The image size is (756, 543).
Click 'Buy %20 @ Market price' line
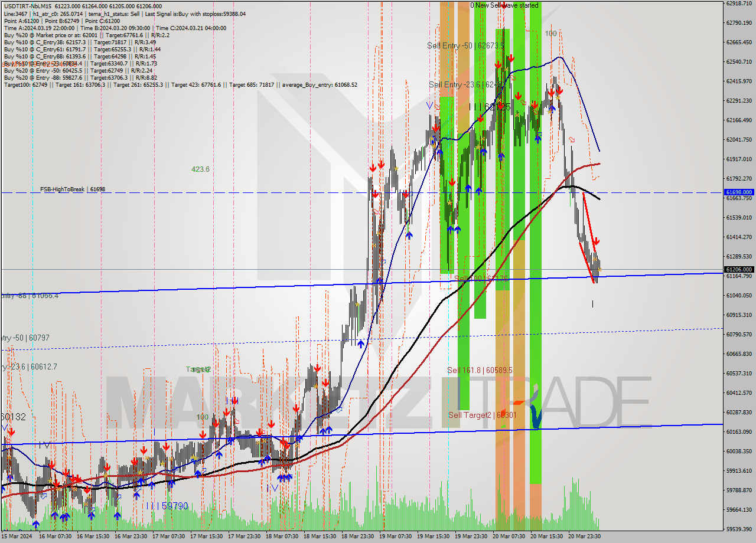coord(86,35)
